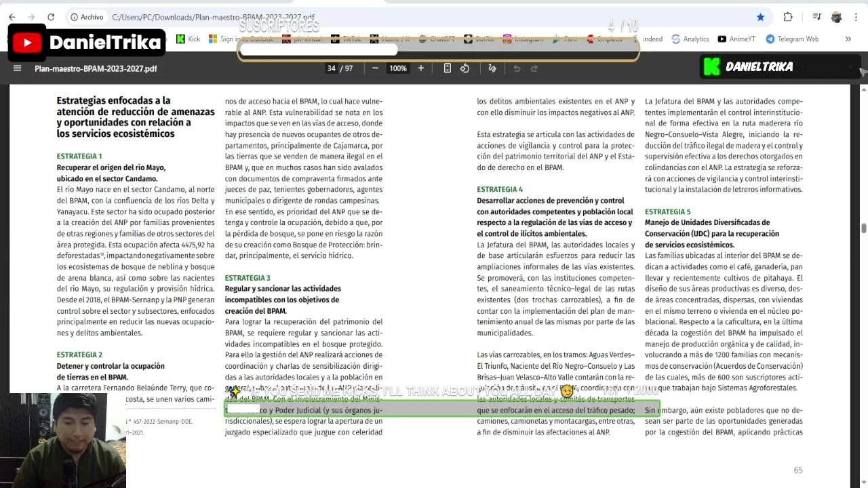Click the 100% zoom level field
The width and height of the screenshot is (868, 488).
tap(398, 68)
